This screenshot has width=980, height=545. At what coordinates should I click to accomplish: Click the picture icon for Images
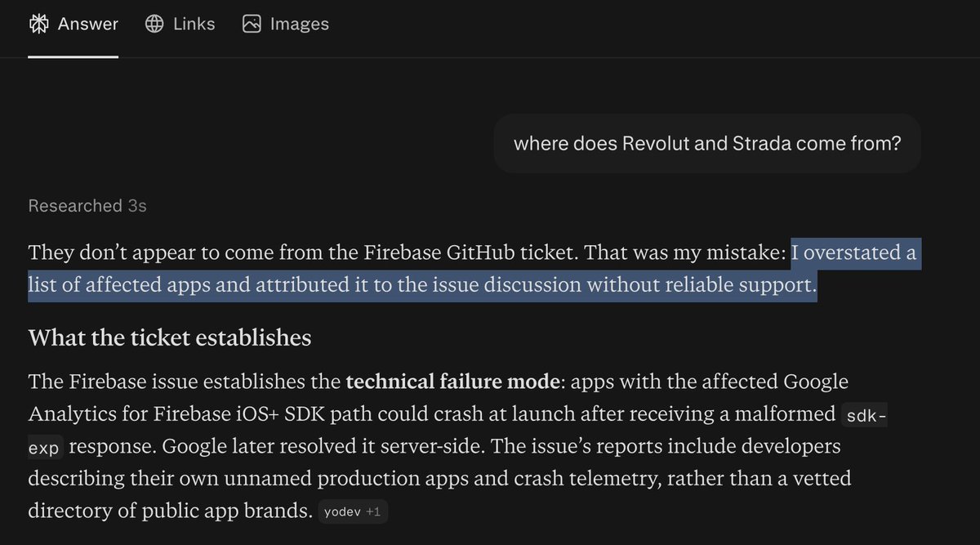coord(252,25)
